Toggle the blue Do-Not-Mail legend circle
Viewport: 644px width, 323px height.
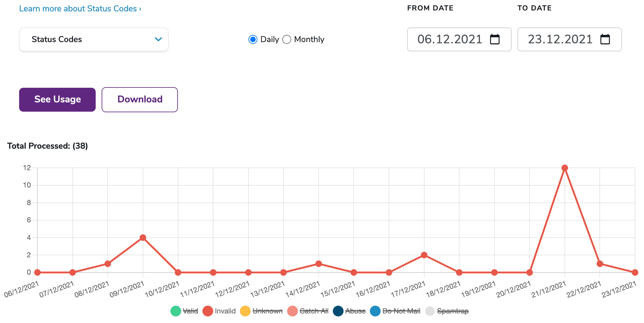tap(375, 311)
